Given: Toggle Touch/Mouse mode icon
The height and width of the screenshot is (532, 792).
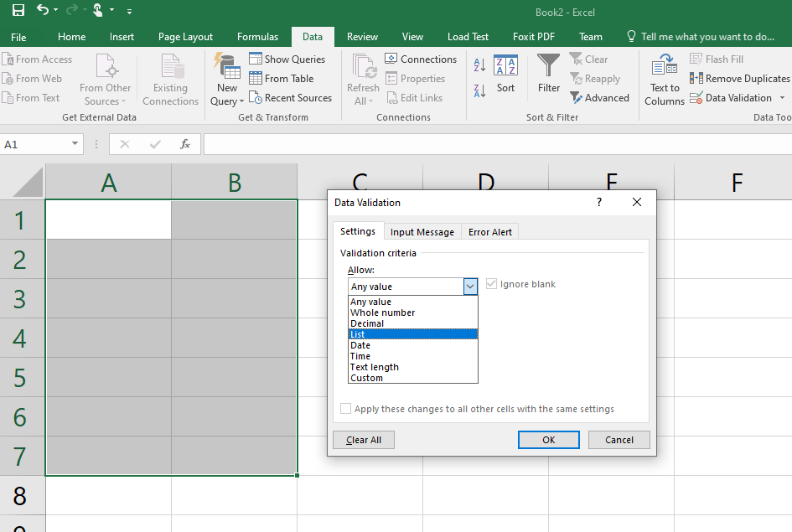Looking at the screenshot, I should click(x=97, y=10).
